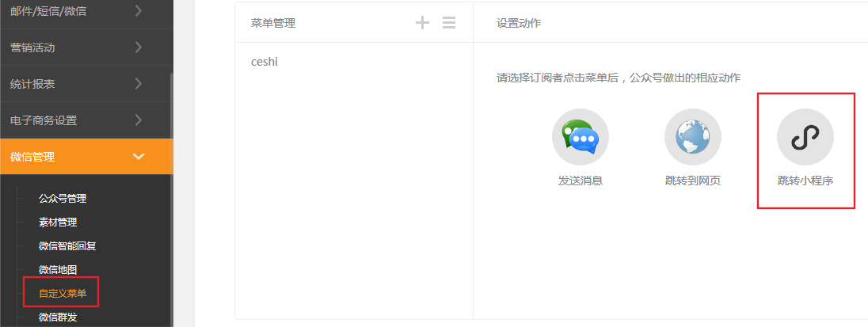This screenshot has width=868, height=327.
Task: Open 微信群发 submenu item
Action: [58, 317]
